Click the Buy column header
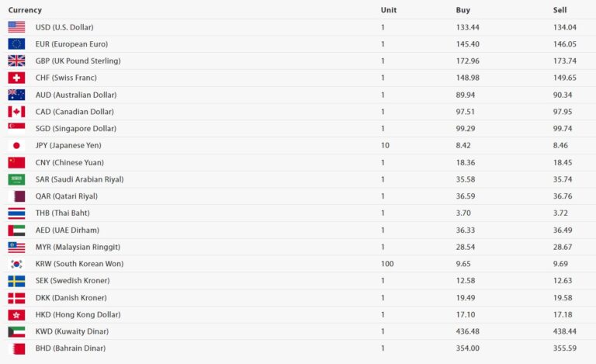The image size is (596, 364). (463, 10)
